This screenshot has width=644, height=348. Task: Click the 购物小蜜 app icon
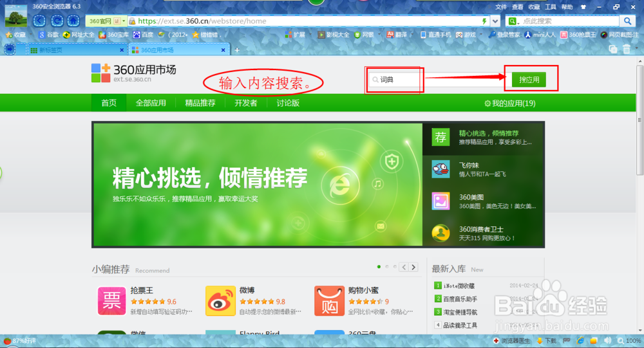[329, 301]
